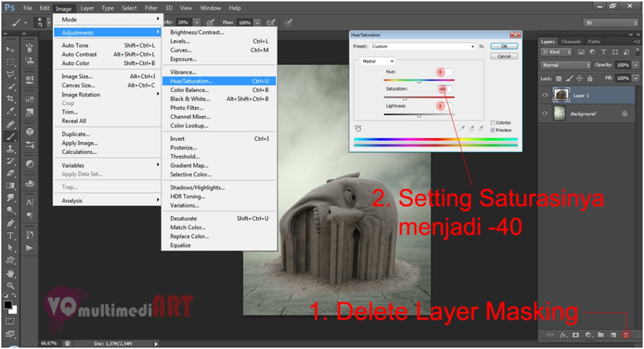Select the Dodge tool
This screenshot has width=644, height=349.
pos(10,210)
